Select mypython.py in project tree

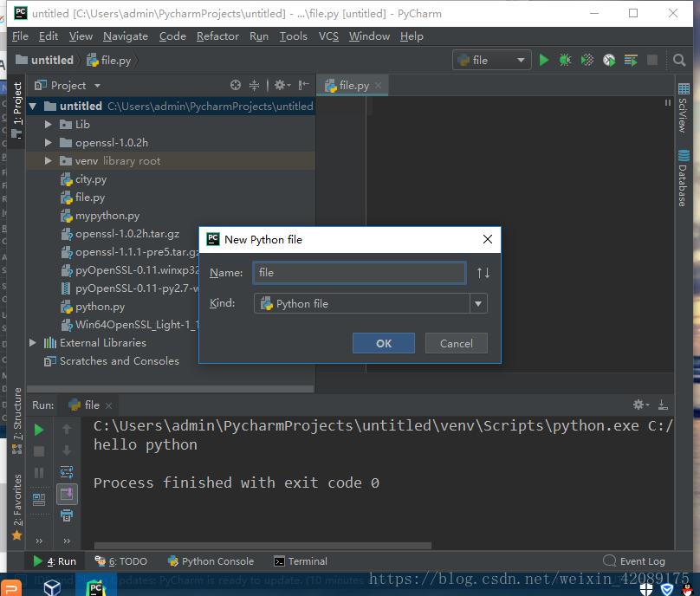[x=107, y=216]
